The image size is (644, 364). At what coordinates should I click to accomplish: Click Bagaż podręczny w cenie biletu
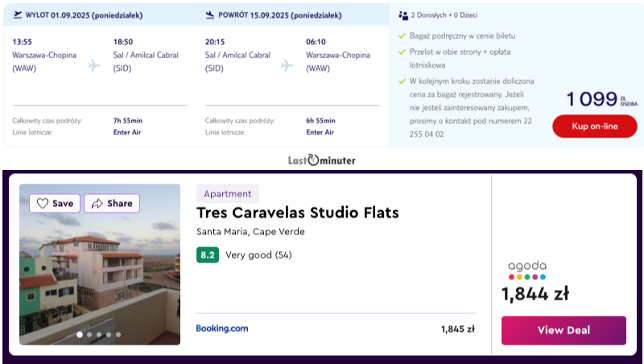[462, 36]
